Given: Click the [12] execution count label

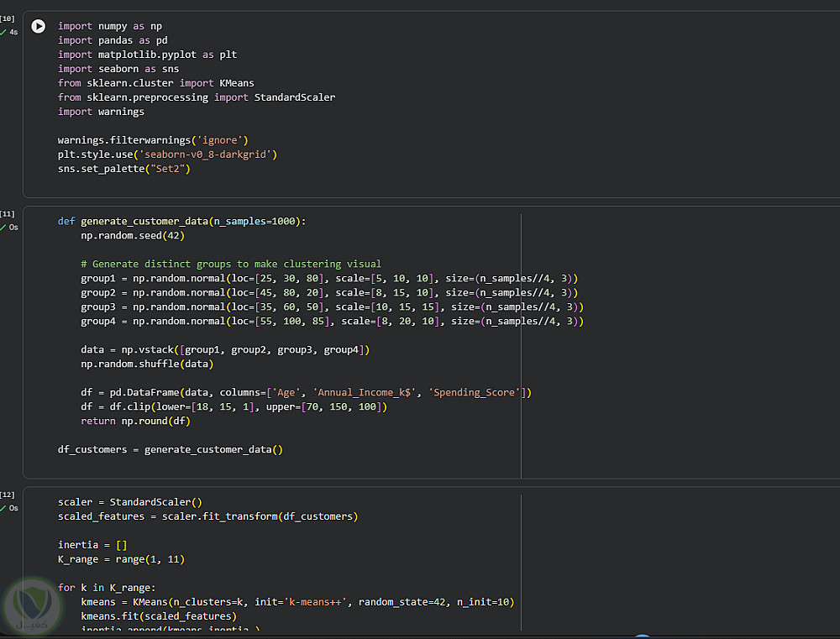Looking at the screenshot, I should click(x=8, y=495).
